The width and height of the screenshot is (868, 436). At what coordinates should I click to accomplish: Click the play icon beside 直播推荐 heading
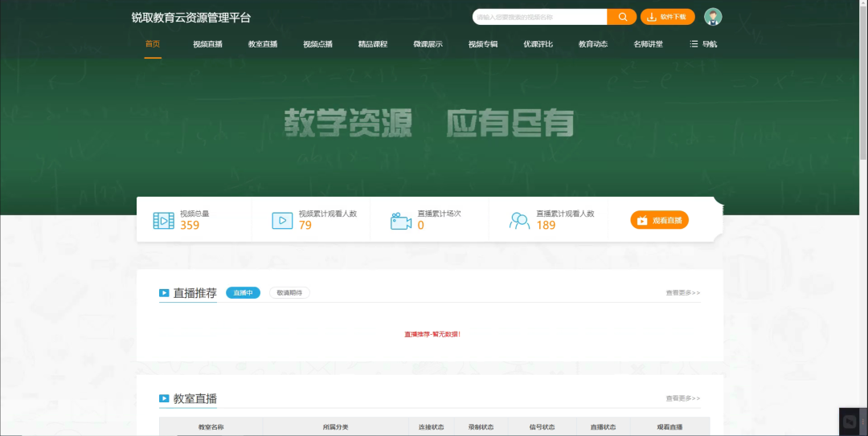tap(164, 293)
